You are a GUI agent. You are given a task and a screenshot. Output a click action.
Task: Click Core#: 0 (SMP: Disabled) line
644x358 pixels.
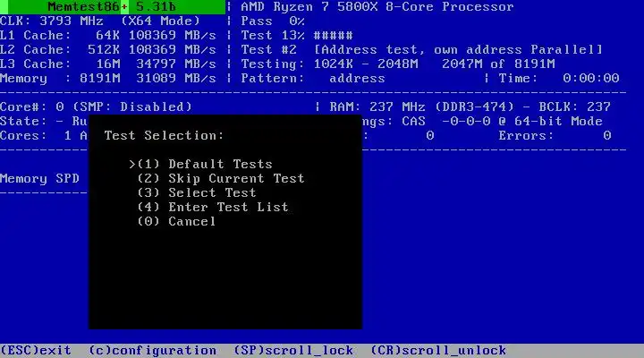[x=96, y=107]
